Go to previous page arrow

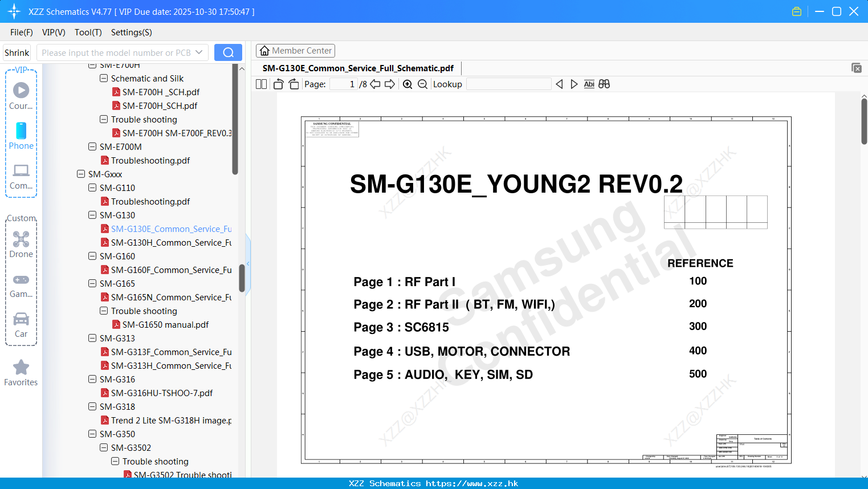point(375,84)
